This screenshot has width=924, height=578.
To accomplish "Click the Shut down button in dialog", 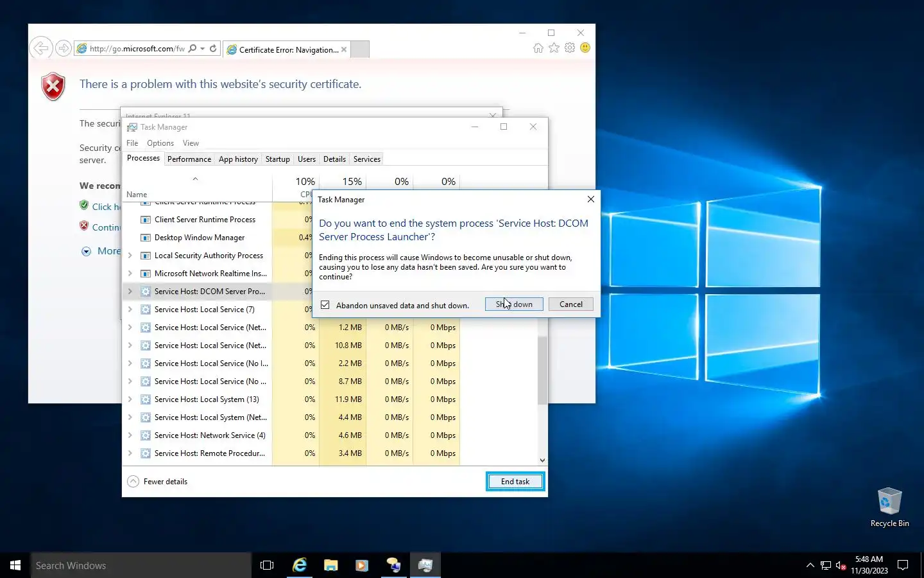I will click(514, 304).
